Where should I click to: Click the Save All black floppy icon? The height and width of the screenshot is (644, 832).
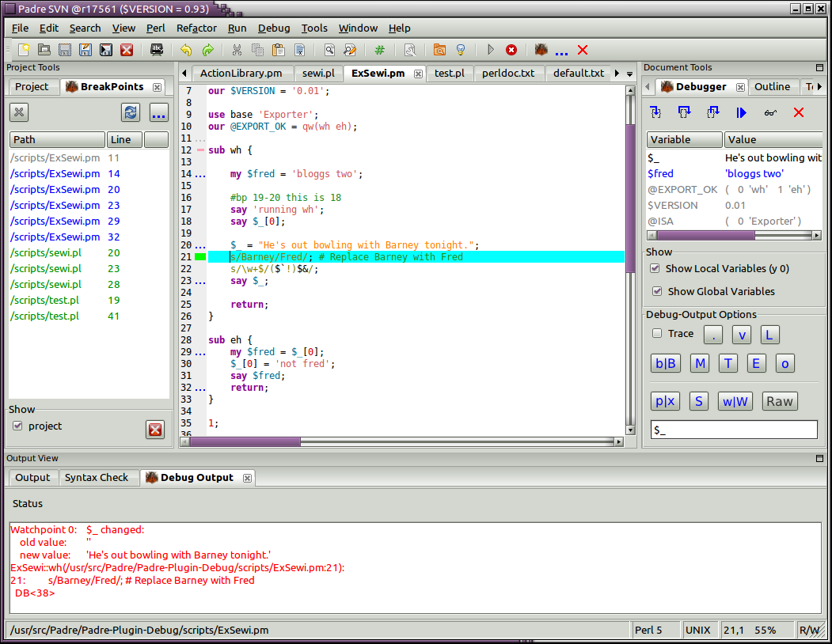(x=106, y=50)
